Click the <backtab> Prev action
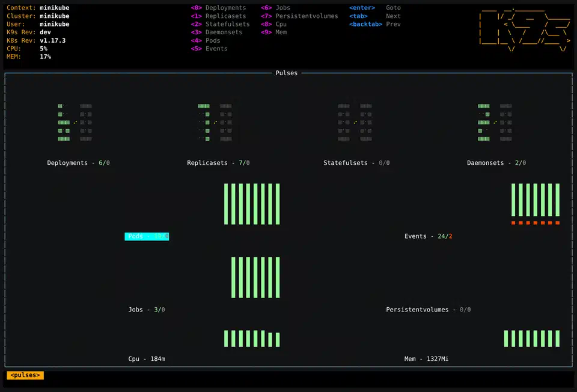577x392 pixels. pyautogui.click(x=373, y=24)
